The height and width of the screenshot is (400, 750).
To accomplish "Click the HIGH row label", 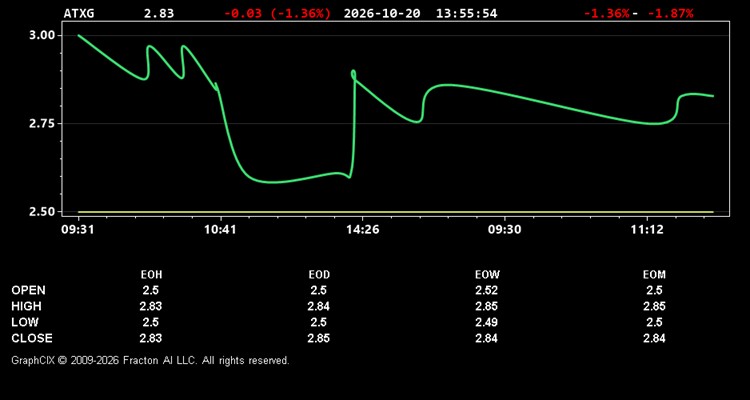I will 26,306.
